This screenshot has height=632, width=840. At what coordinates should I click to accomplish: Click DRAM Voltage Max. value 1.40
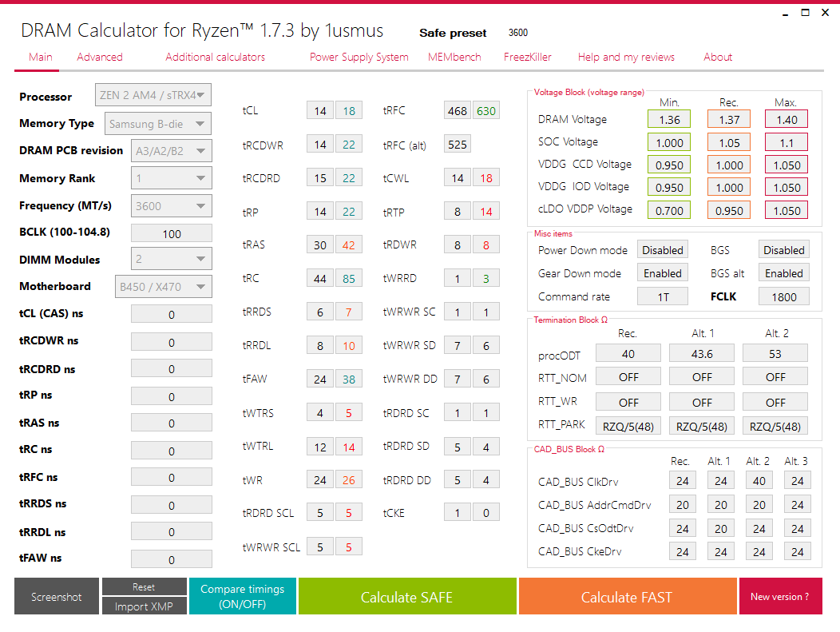coord(787,120)
